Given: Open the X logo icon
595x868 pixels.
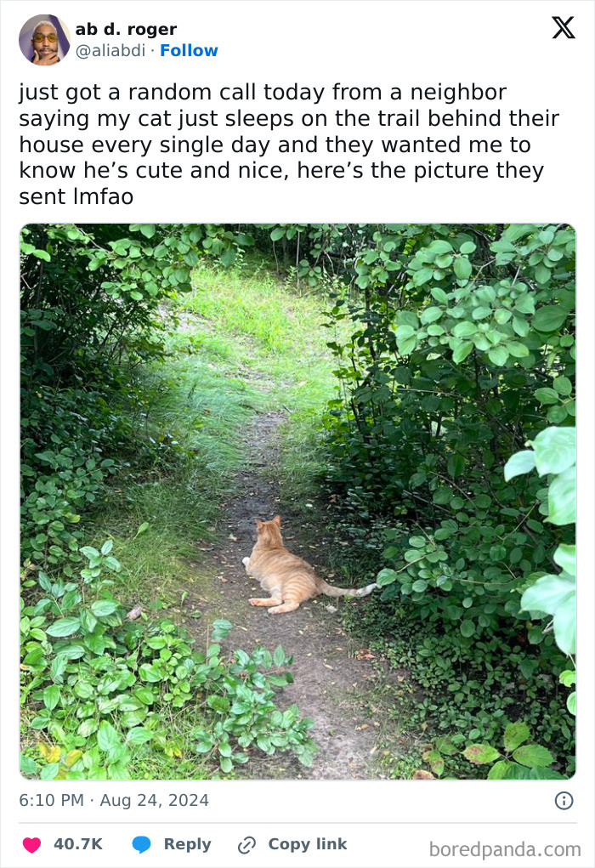Looking at the screenshot, I should click(564, 27).
